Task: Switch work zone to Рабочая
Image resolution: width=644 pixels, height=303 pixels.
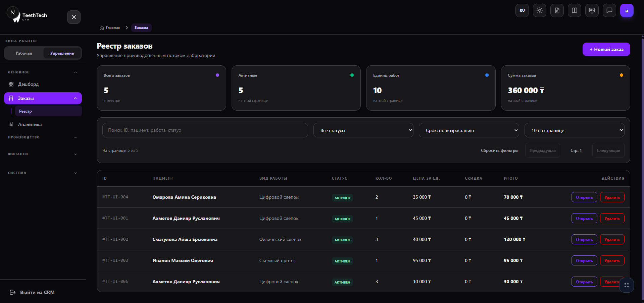Action: coord(24,53)
